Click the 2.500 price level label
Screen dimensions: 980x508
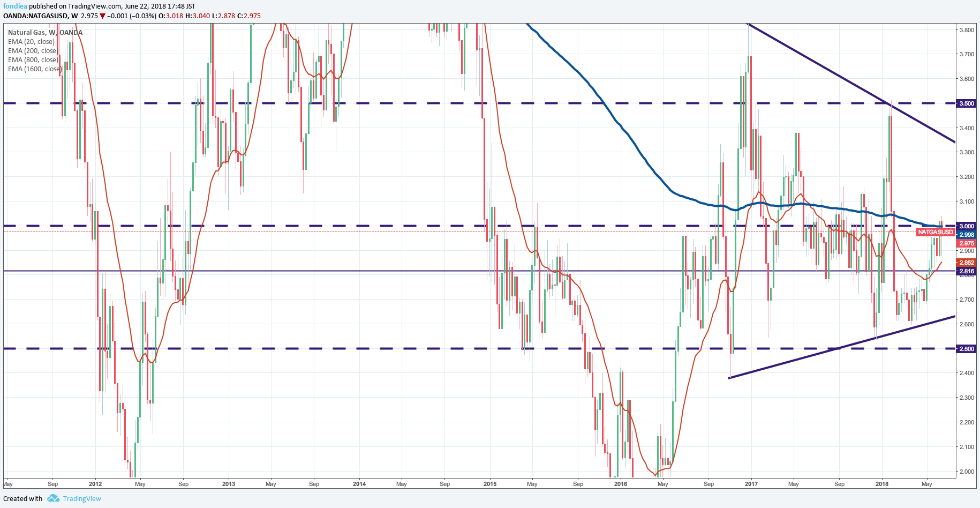(966, 349)
